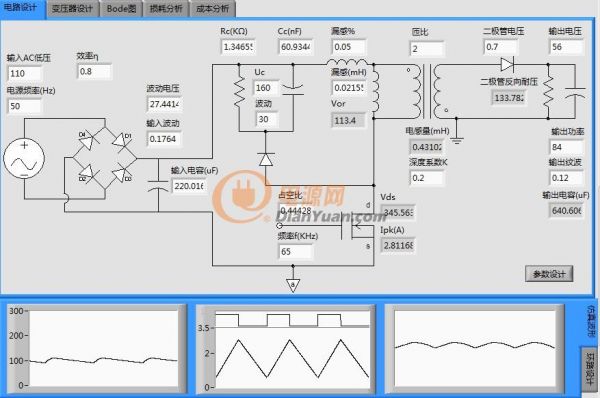Image resolution: width=600 pixels, height=398 pixels.
Task: Select the 二极管电压 field showing 0.7
Action: [500, 47]
